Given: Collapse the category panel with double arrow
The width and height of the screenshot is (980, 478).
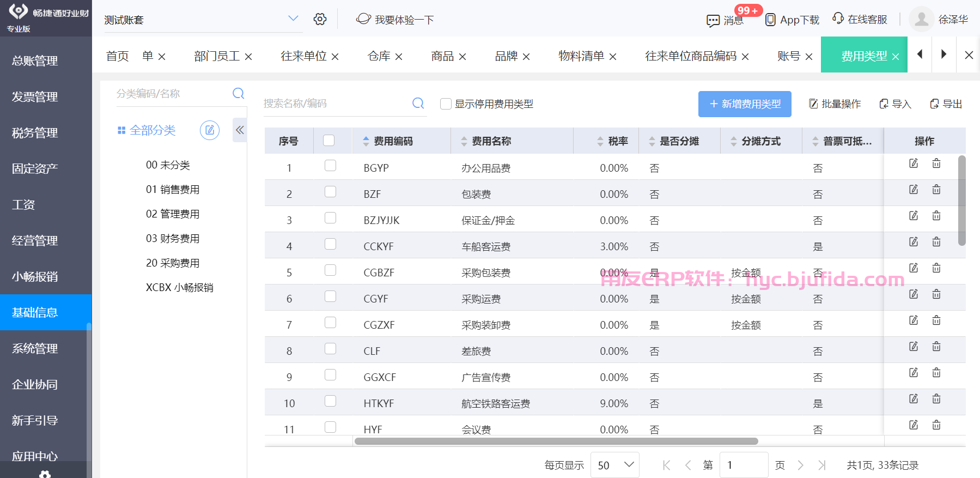Looking at the screenshot, I should pyautogui.click(x=240, y=130).
